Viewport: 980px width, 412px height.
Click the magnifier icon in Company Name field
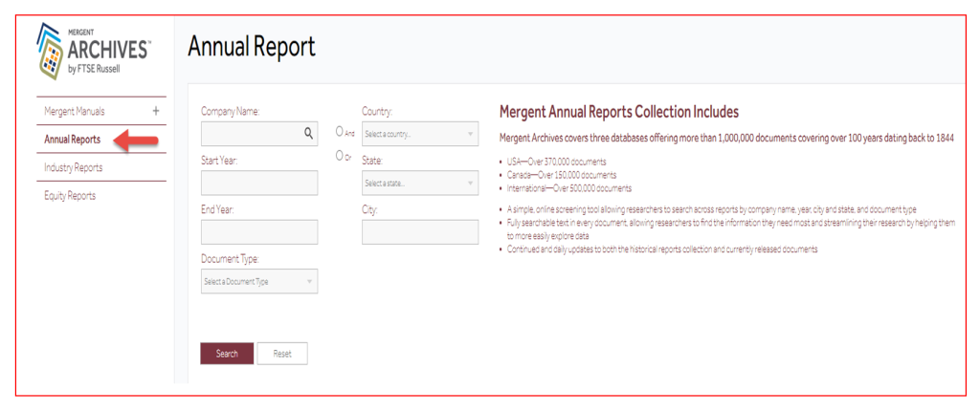click(x=308, y=132)
